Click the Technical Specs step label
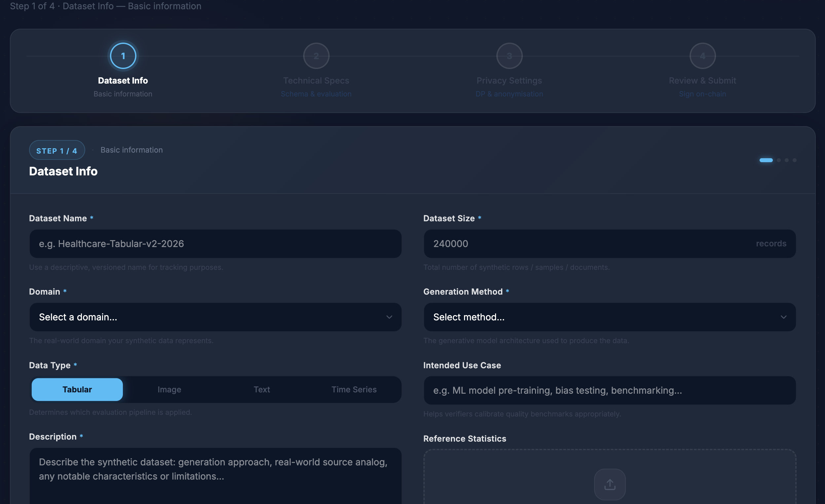The image size is (825, 504). point(316,81)
